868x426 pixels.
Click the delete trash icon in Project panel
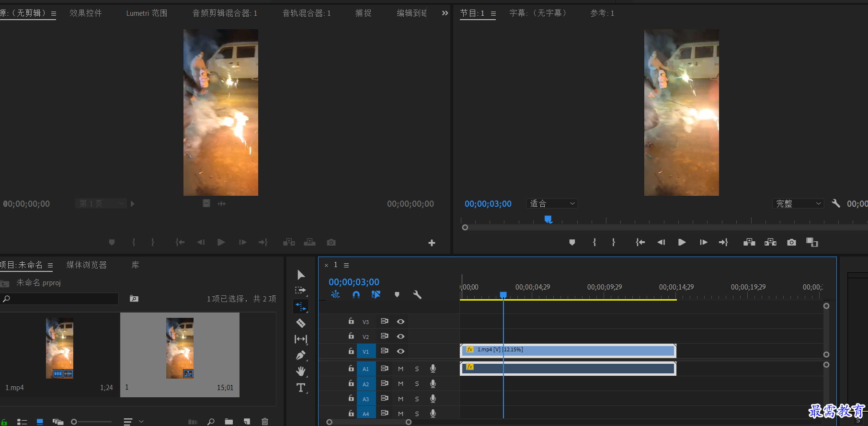click(x=265, y=422)
